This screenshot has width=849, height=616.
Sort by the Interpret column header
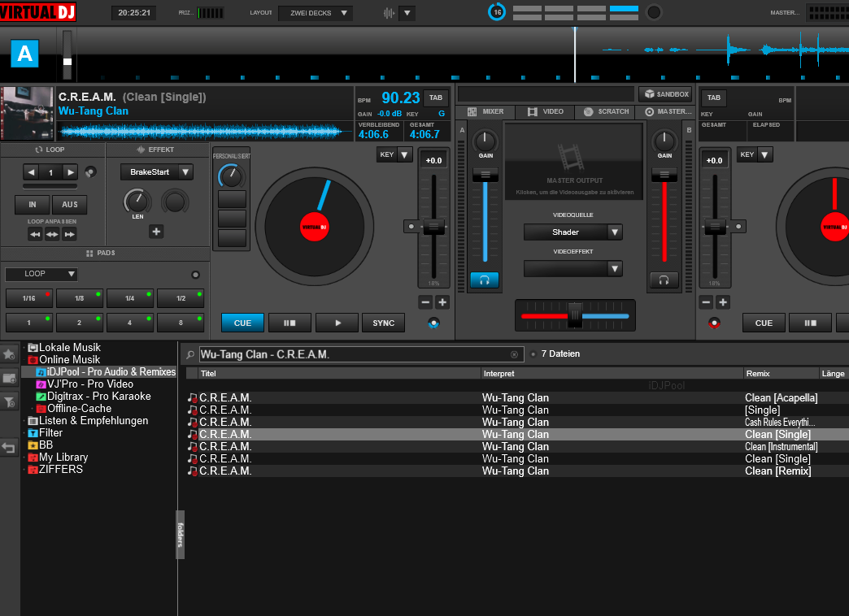tap(612, 374)
